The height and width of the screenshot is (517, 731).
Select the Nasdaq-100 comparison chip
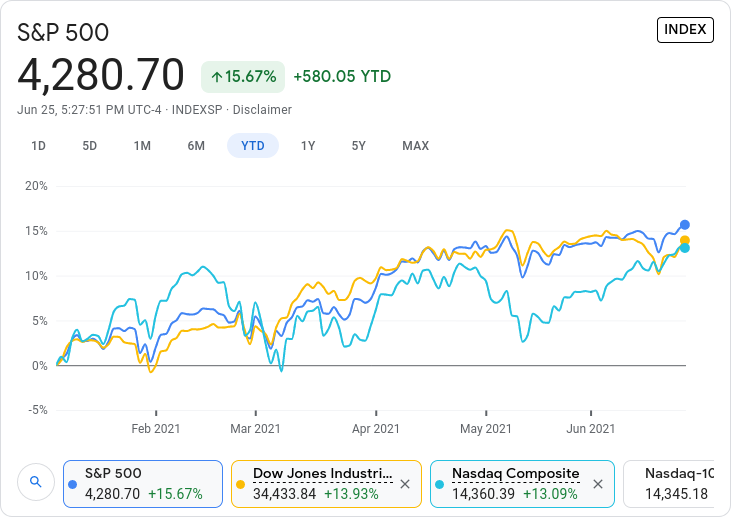pyautogui.click(x=669, y=484)
